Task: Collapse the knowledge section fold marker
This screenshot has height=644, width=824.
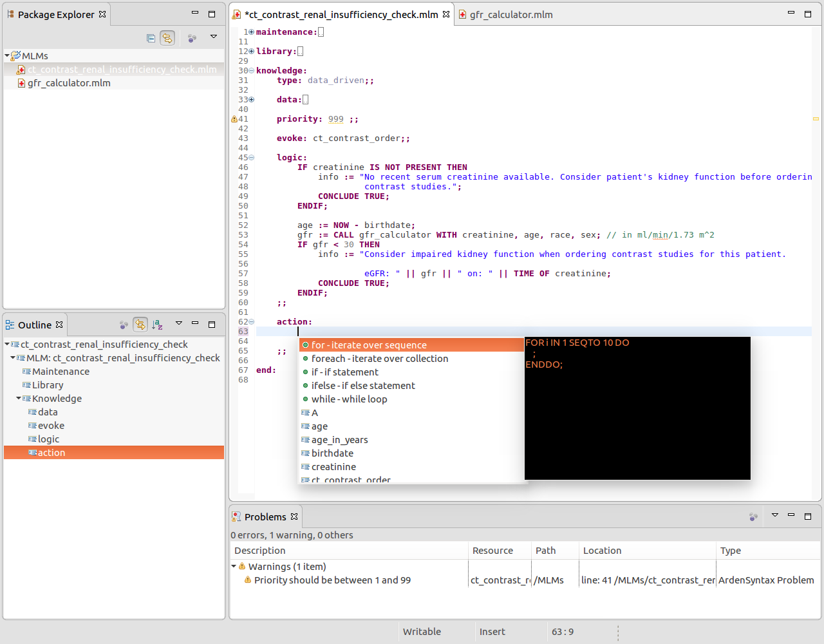Action: pos(251,71)
